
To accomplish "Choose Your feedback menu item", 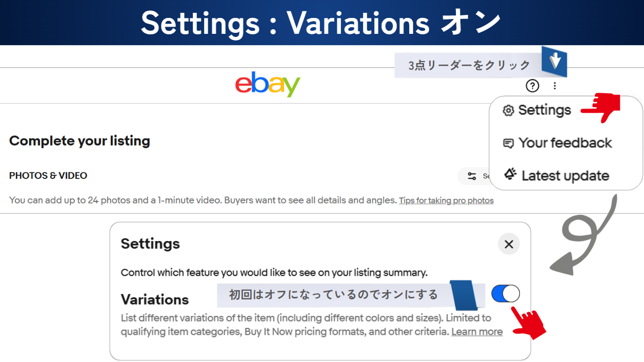I will pos(565,143).
